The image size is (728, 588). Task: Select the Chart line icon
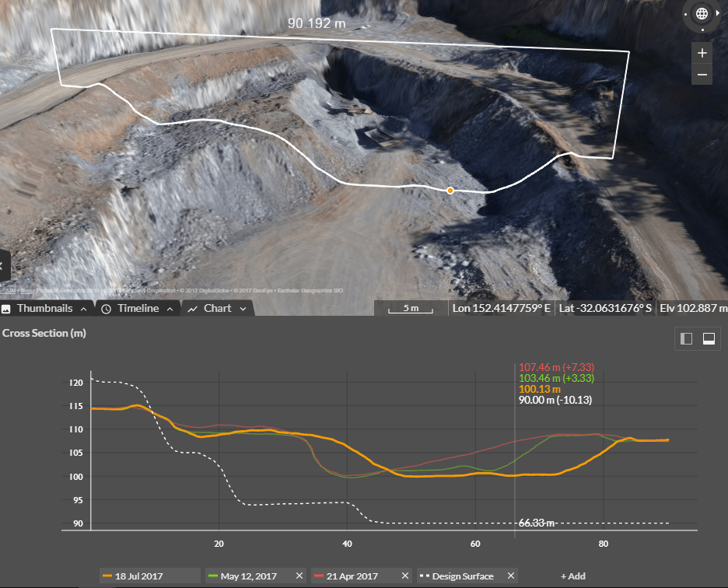tap(194, 308)
